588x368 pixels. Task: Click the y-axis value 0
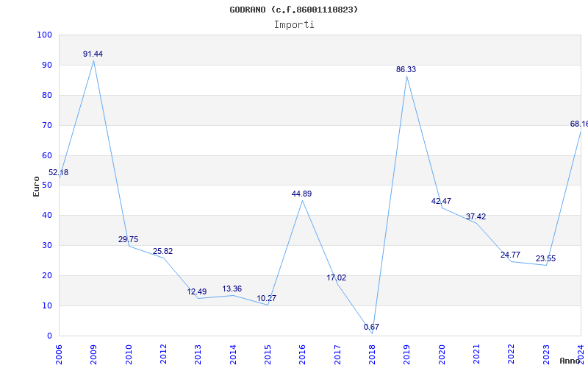point(49,336)
